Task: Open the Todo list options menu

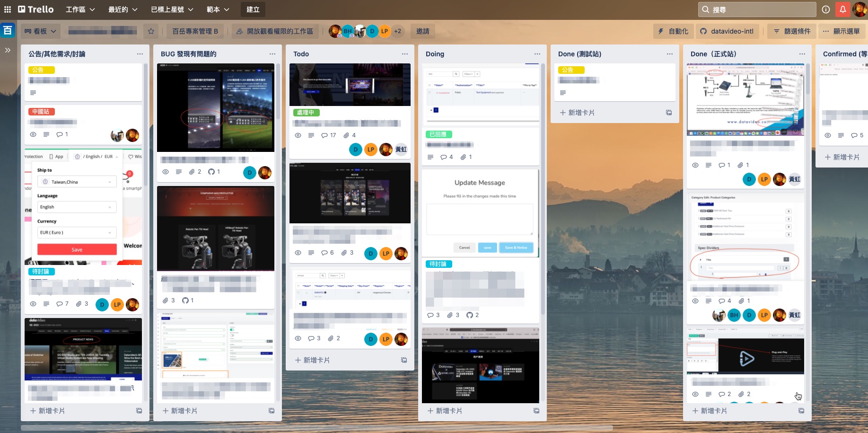Action: click(x=404, y=54)
